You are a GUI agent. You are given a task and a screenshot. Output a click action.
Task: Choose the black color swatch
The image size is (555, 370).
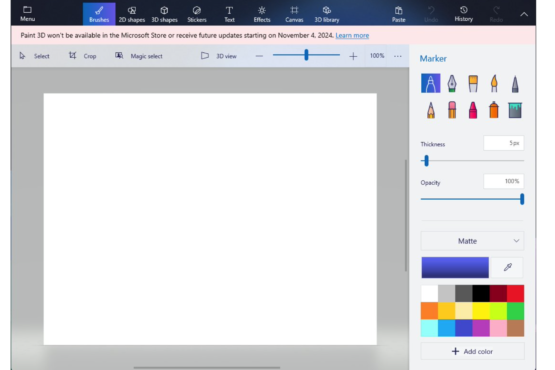[x=481, y=294]
